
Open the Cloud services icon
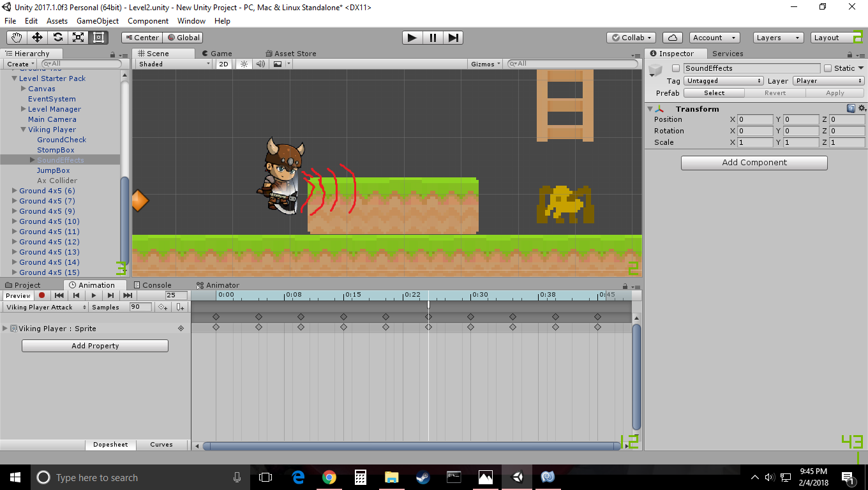tap(673, 38)
